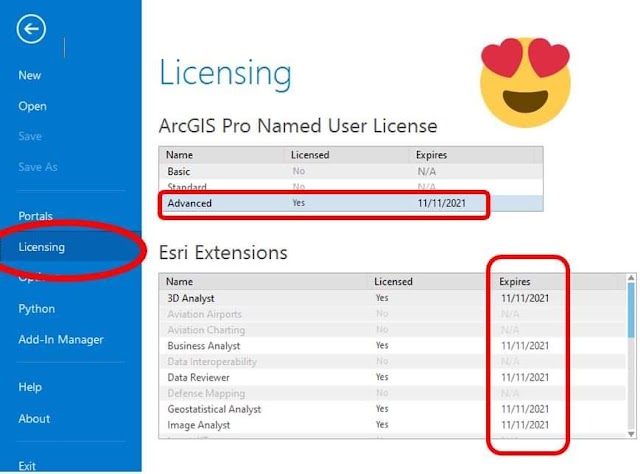
Task: Select the 3D Analyst extension row
Action: (392, 298)
